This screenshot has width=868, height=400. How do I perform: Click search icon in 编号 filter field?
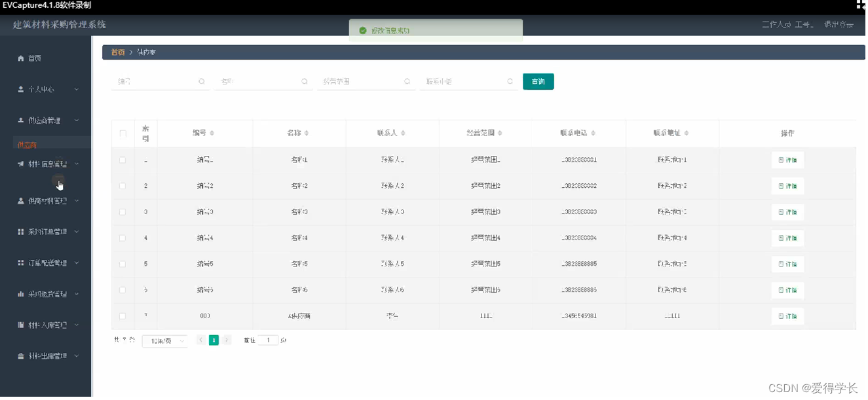[x=201, y=82]
